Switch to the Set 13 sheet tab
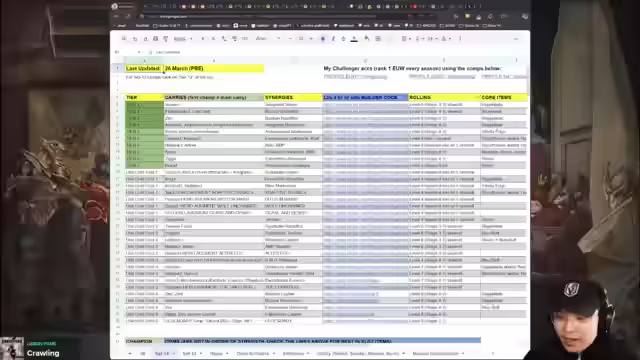This screenshot has width=640, height=360. coord(189,353)
